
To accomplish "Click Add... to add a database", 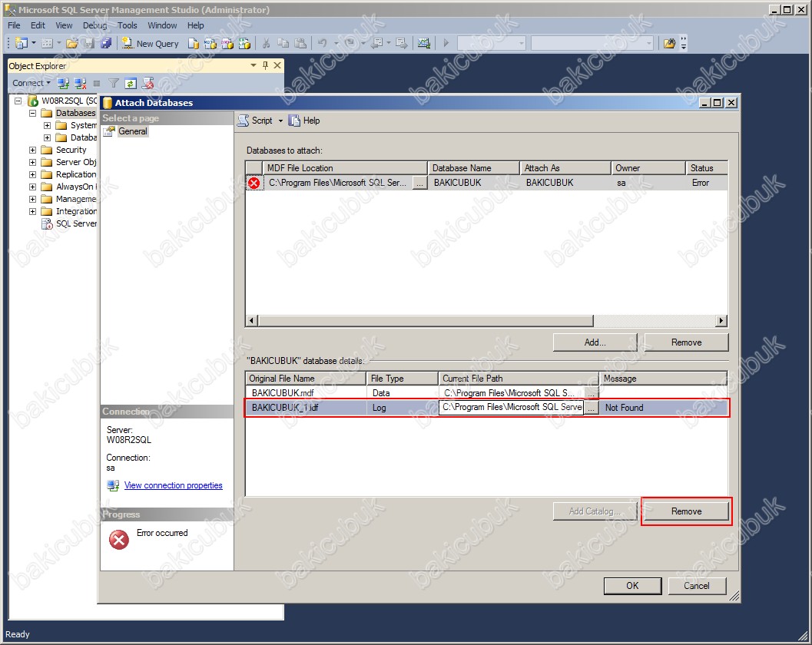I will (x=595, y=342).
